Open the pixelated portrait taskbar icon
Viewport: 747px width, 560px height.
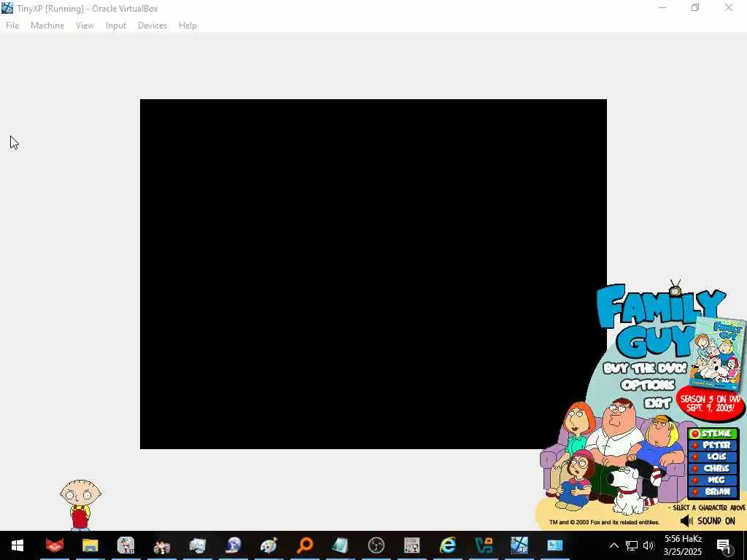411,545
